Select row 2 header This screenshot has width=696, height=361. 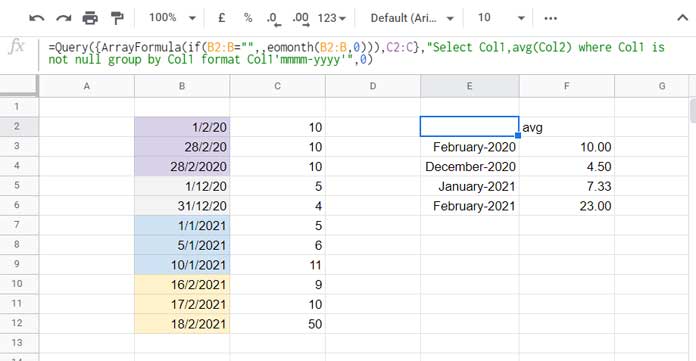click(x=19, y=127)
